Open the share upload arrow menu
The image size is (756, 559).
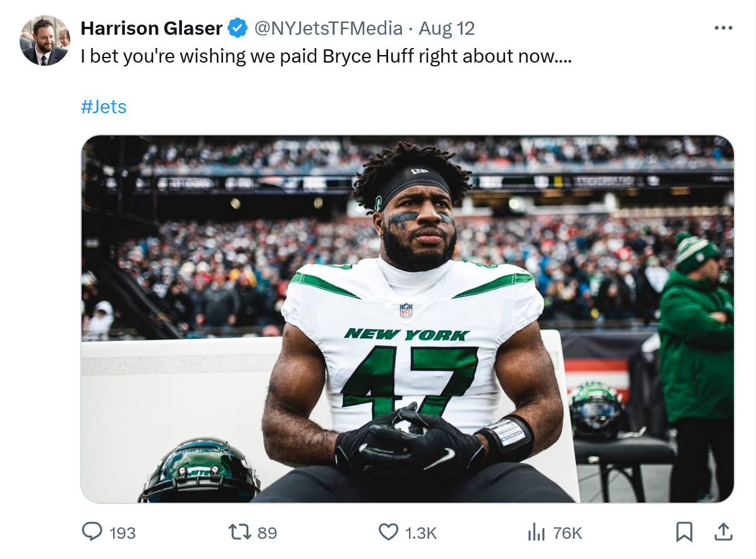(722, 532)
